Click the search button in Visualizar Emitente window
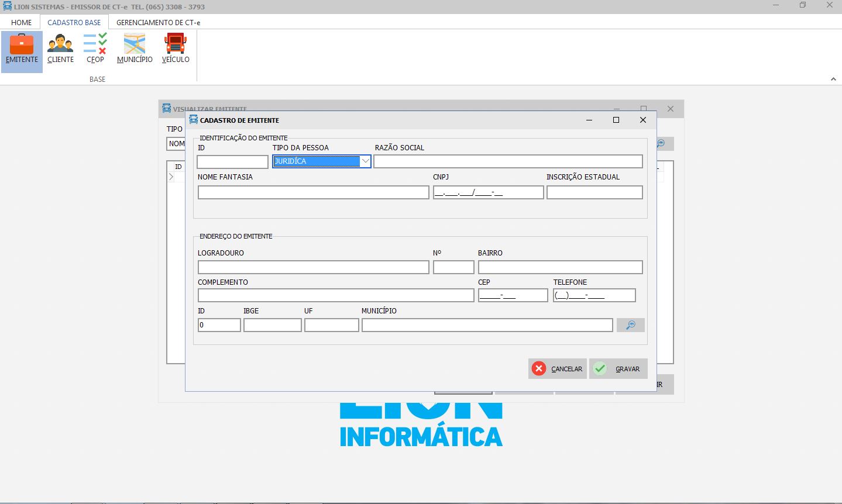Viewport: 842px width, 504px height. click(x=665, y=144)
